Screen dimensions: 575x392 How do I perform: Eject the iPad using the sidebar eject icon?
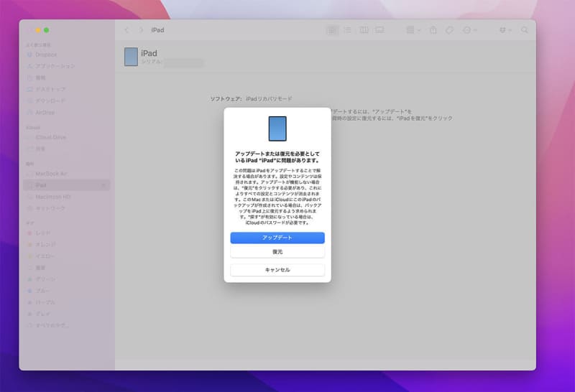pos(103,185)
